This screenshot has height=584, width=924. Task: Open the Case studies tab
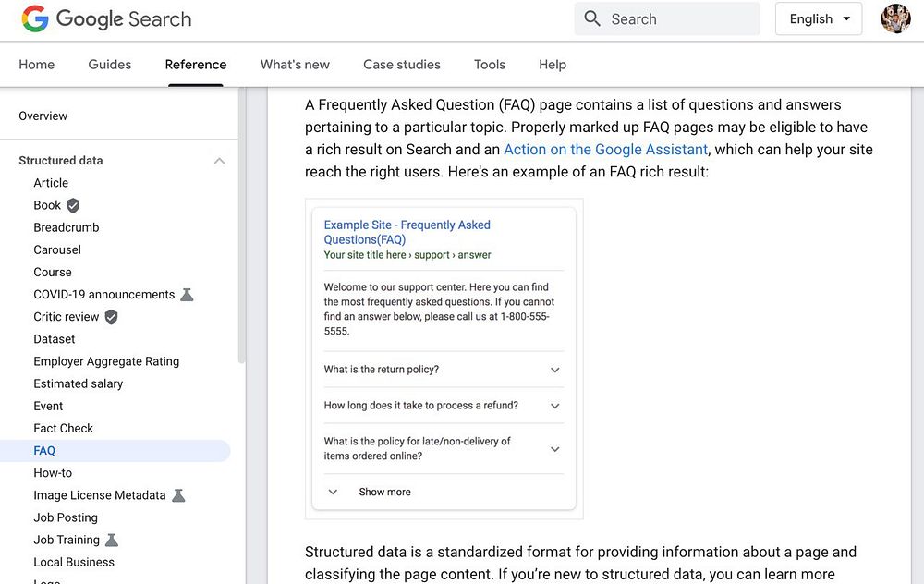pyautogui.click(x=402, y=65)
